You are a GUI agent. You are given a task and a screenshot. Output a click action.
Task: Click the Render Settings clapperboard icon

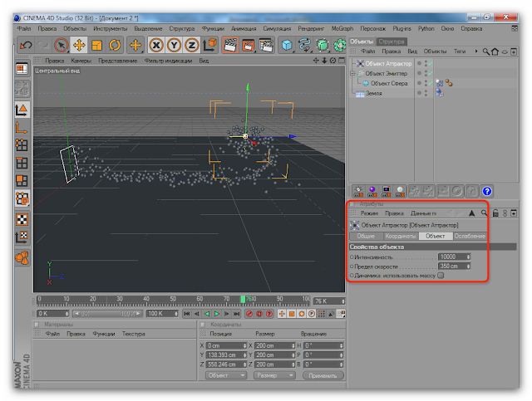click(x=265, y=45)
